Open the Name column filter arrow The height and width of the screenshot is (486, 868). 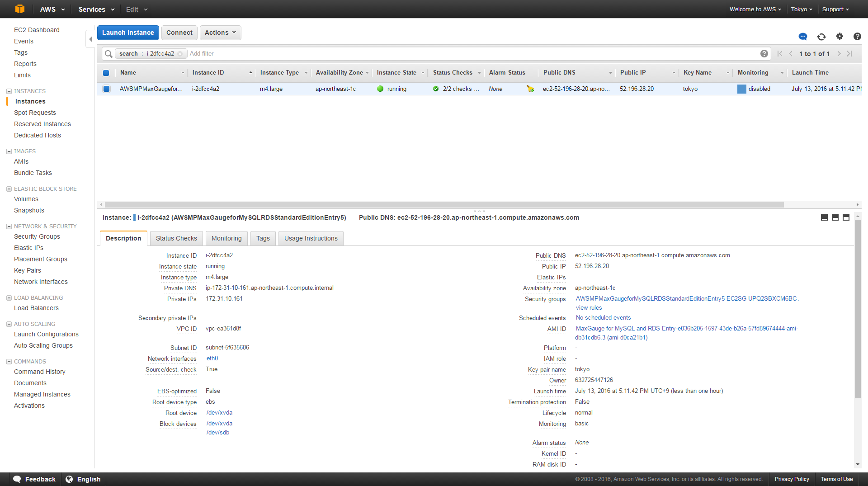(x=183, y=73)
